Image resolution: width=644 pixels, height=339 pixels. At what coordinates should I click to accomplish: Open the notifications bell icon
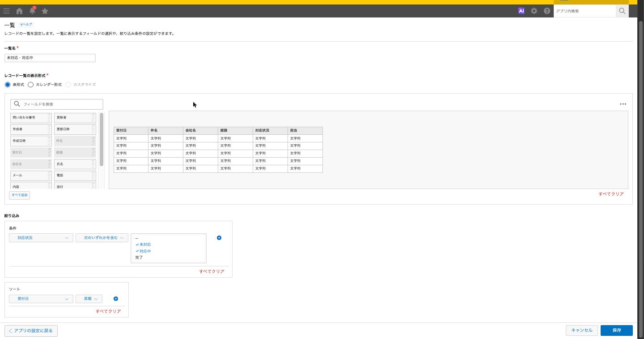point(32,11)
